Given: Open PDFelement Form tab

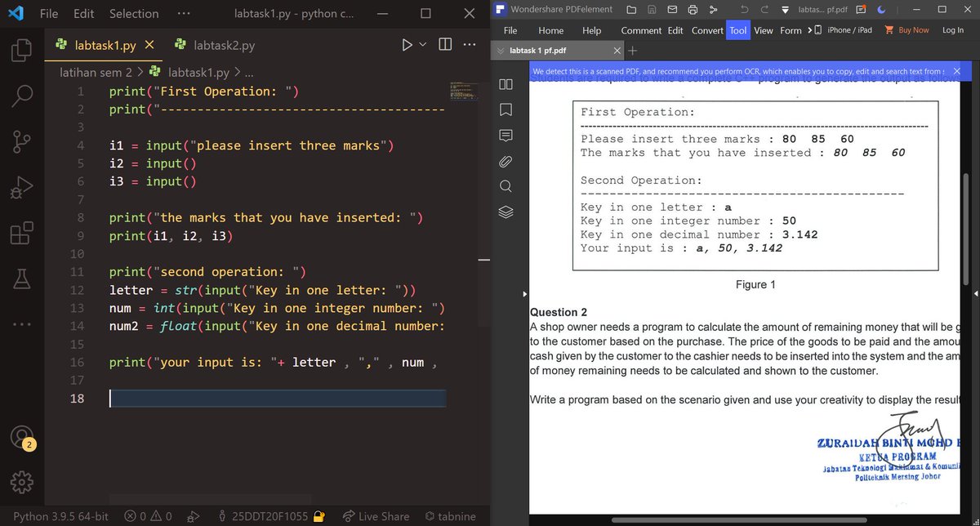Looking at the screenshot, I should tap(791, 30).
